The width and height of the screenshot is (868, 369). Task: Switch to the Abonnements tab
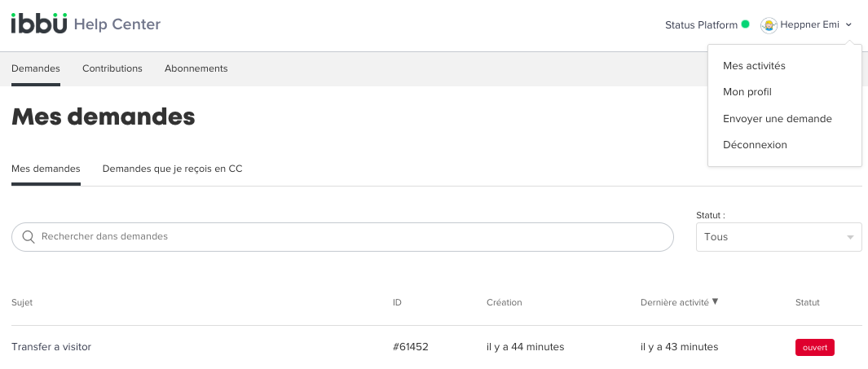(x=196, y=68)
